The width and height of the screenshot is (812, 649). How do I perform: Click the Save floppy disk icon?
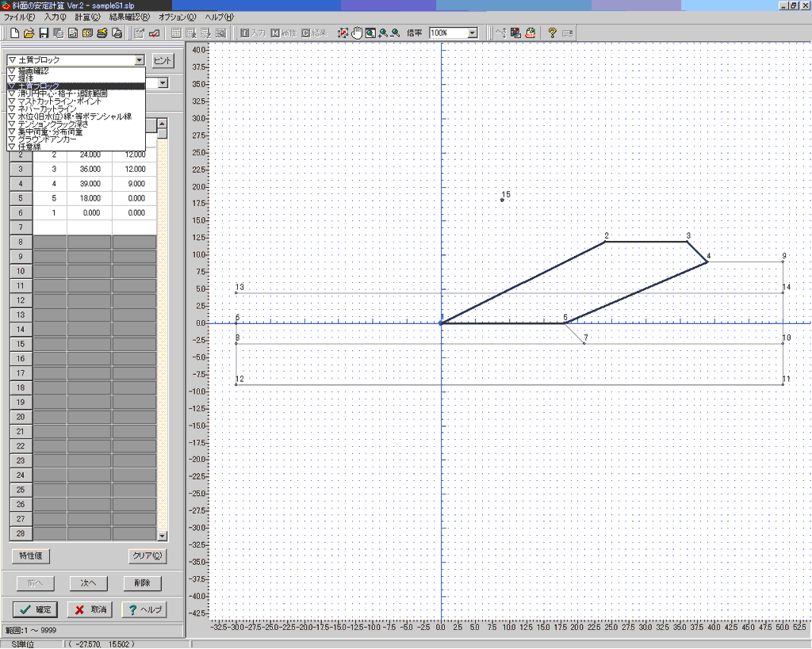pos(44,33)
